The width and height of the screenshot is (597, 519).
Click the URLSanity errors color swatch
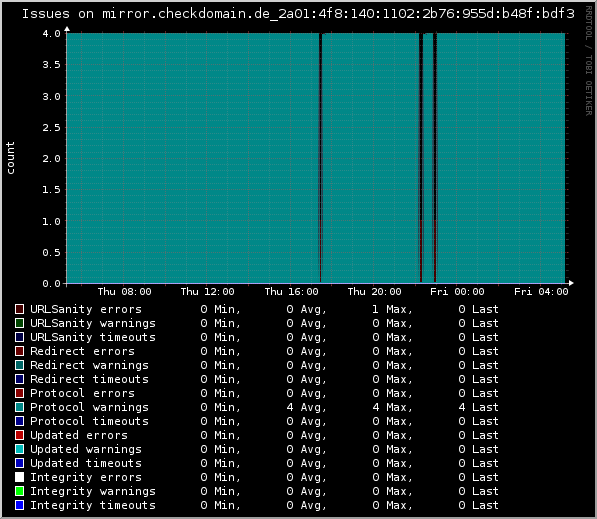(x=19, y=309)
